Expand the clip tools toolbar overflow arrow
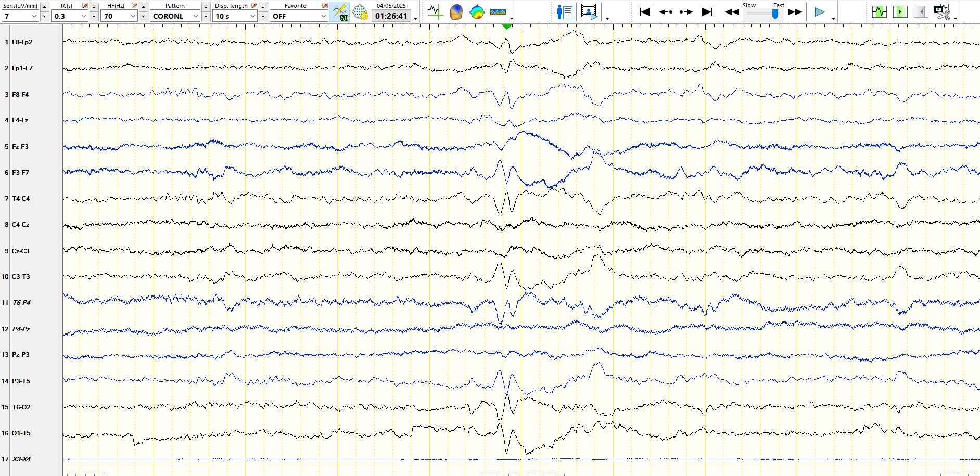 [956, 19]
